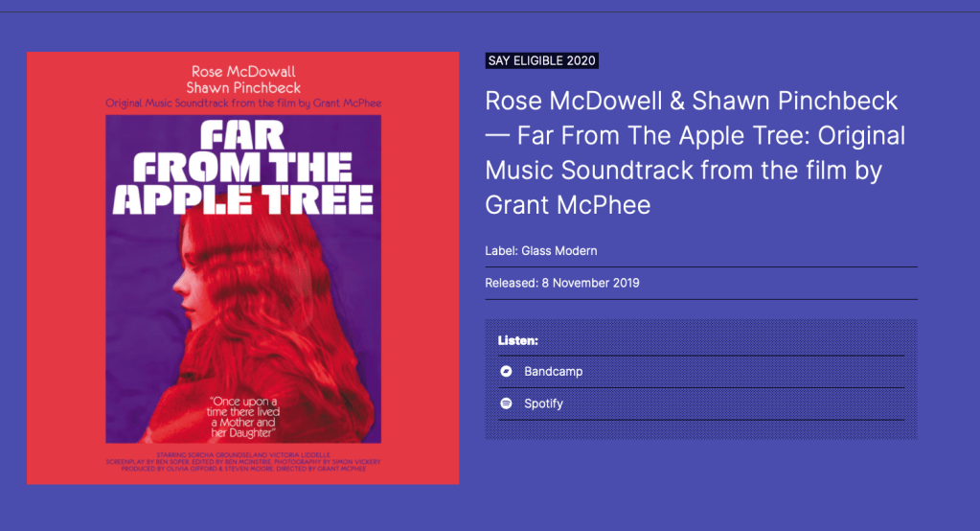
Task: Click the Bandcamp logo icon
Action: [506, 371]
